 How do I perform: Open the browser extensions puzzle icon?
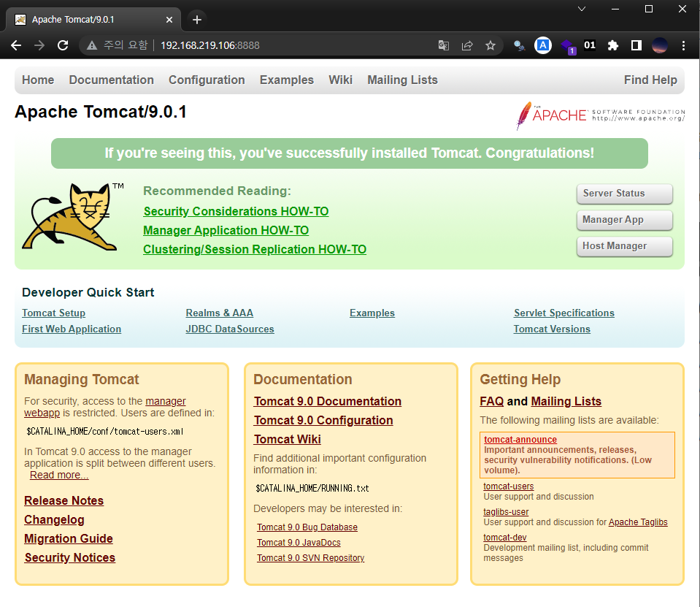613,45
